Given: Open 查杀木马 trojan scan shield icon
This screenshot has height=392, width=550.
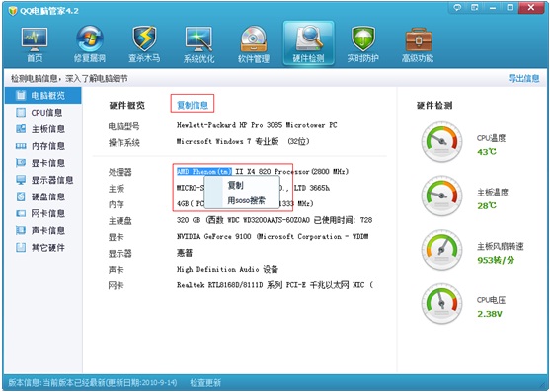Looking at the screenshot, I should tap(144, 44).
